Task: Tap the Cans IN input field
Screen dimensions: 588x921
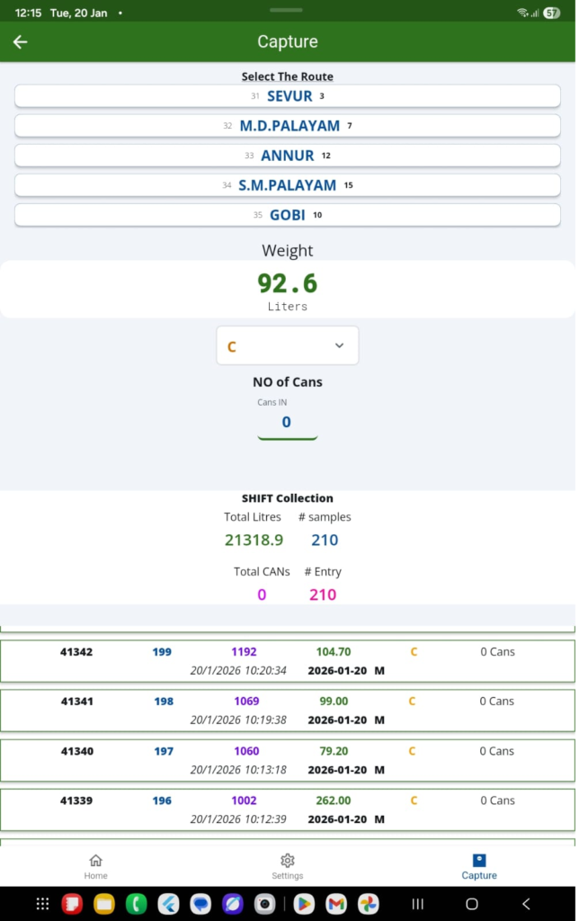Action: pyautogui.click(x=287, y=423)
